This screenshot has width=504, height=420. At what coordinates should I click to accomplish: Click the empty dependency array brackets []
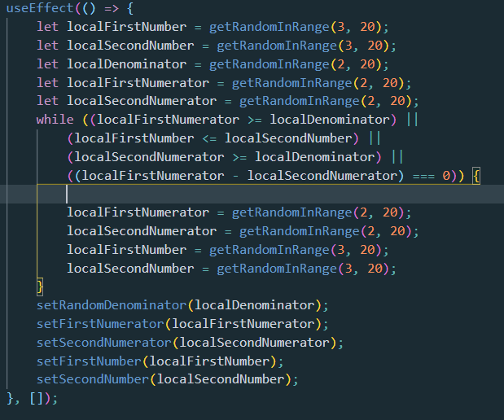pos(37,399)
